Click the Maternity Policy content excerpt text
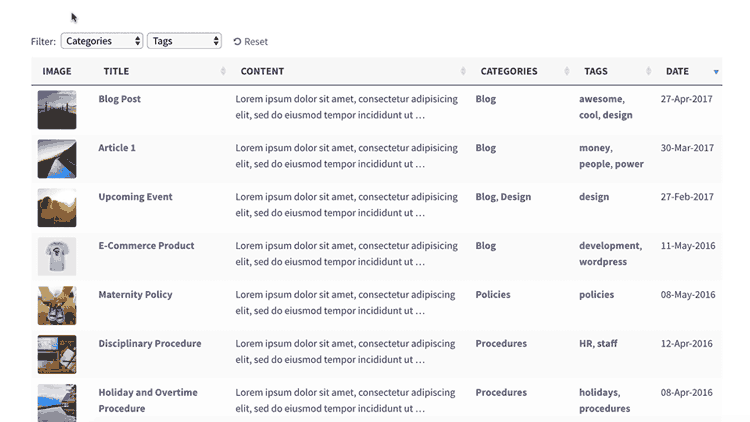The width and height of the screenshot is (750, 422). click(345, 303)
